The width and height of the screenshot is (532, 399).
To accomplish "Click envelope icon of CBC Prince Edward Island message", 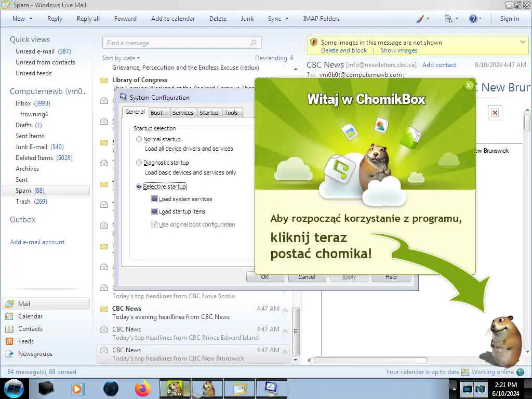I will pos(104,329).
